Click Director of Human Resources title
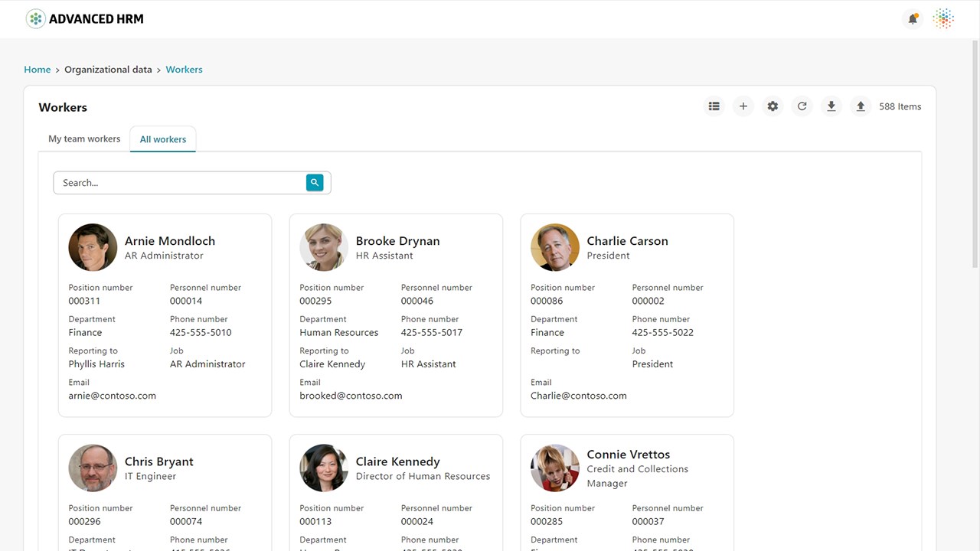Image resolution: width=980 pixels, height=551 pixels. click(x=423, y=476)
